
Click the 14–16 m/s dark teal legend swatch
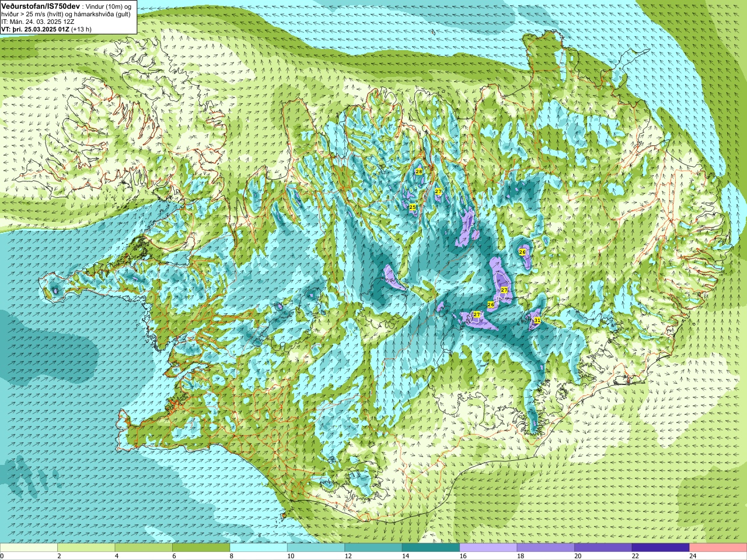click(x=431, y=548)
